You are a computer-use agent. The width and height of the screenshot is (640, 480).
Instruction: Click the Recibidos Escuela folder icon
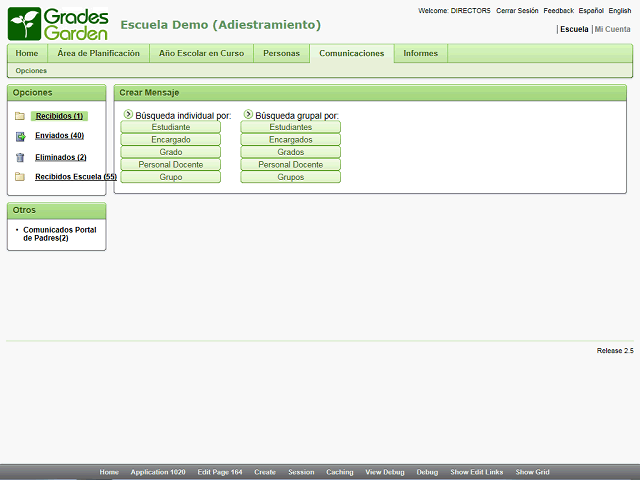pos(20,177)
